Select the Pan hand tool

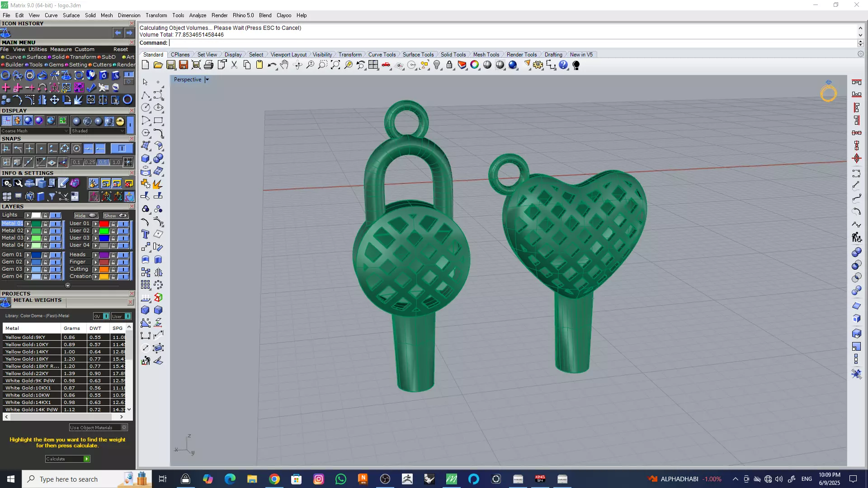tap(284, 65)
